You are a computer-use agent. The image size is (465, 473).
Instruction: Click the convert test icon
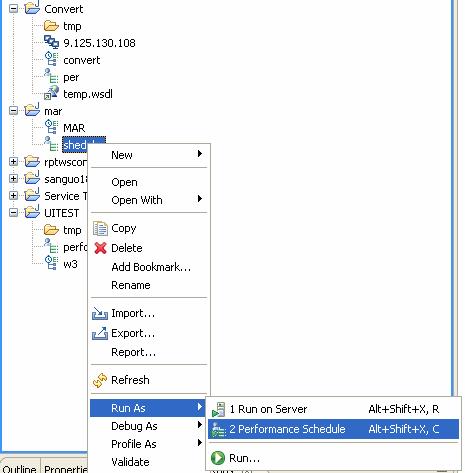(51, 59)
